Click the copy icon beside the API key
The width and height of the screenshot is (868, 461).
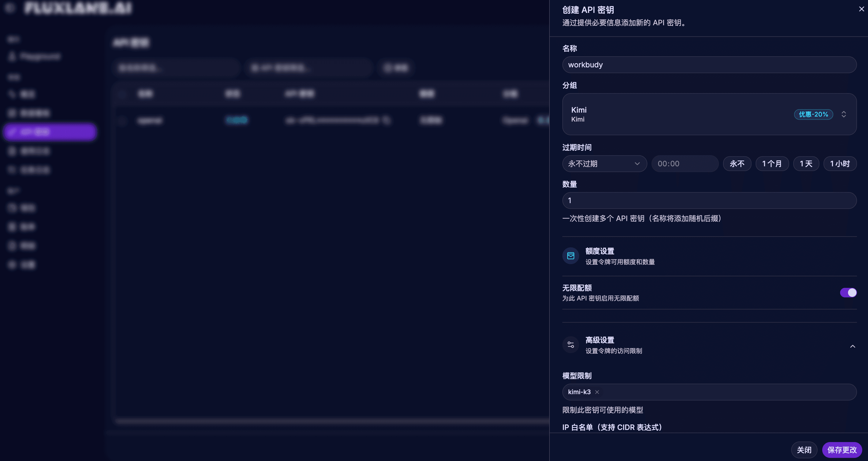coord(386,120)
